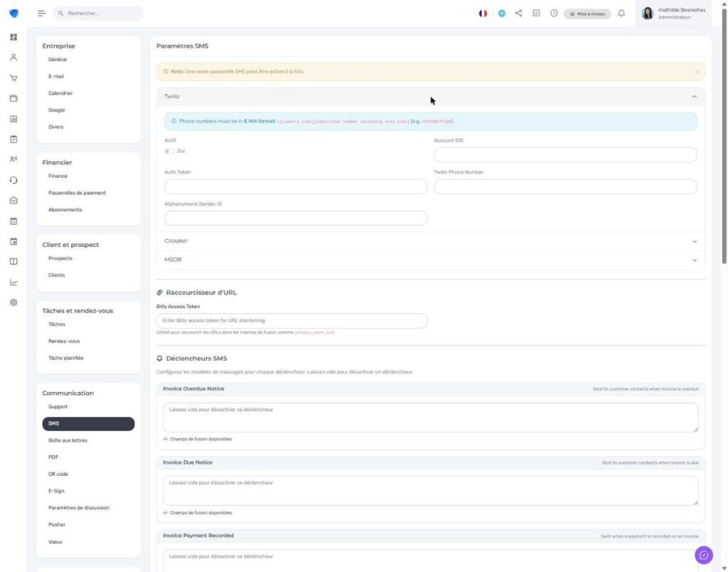Open the calendar event sidebar icon

click(14, 242)
